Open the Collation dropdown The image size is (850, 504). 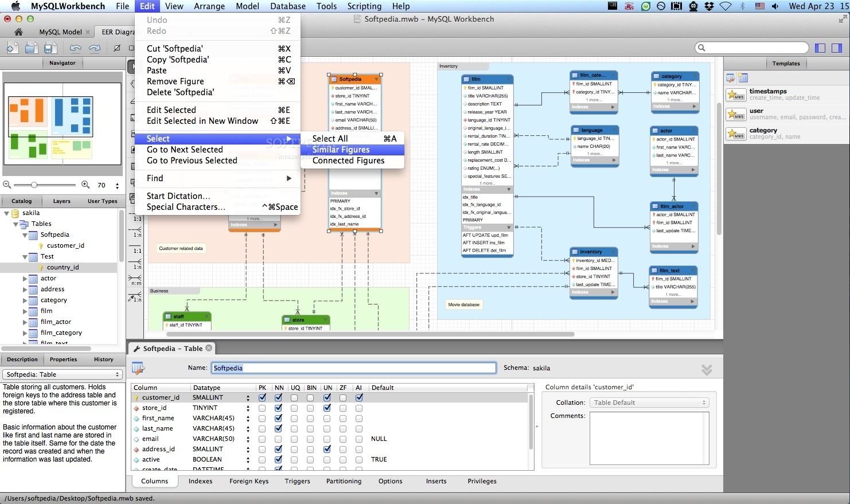(649, 403)
